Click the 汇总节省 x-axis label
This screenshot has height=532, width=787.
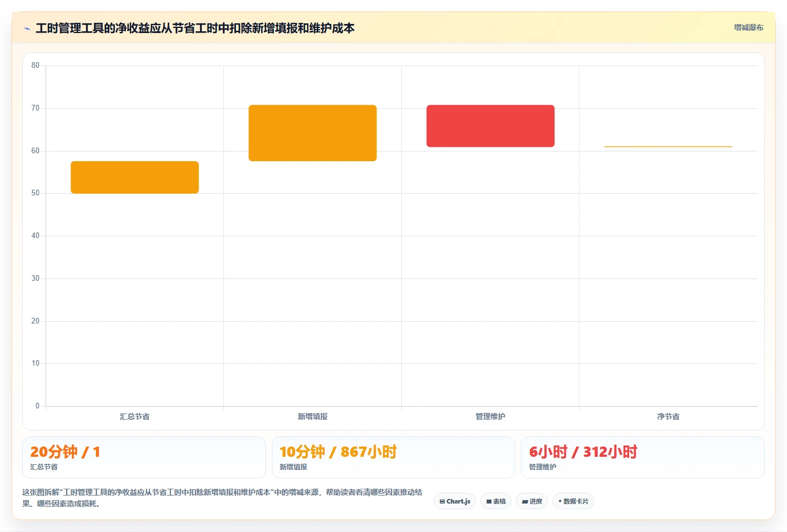[134, 416]
